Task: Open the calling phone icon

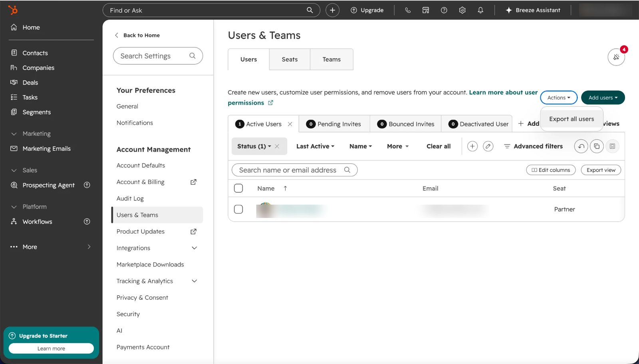Action: point(408,10)
